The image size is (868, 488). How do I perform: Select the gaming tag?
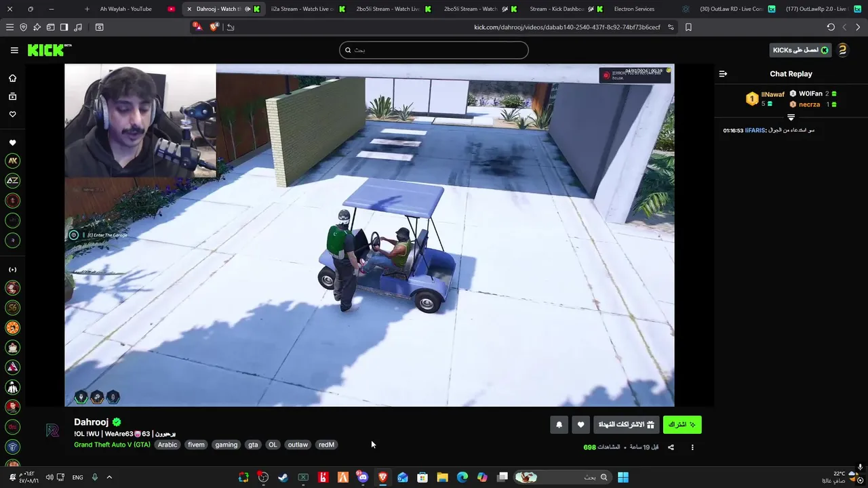coord(226,445)
